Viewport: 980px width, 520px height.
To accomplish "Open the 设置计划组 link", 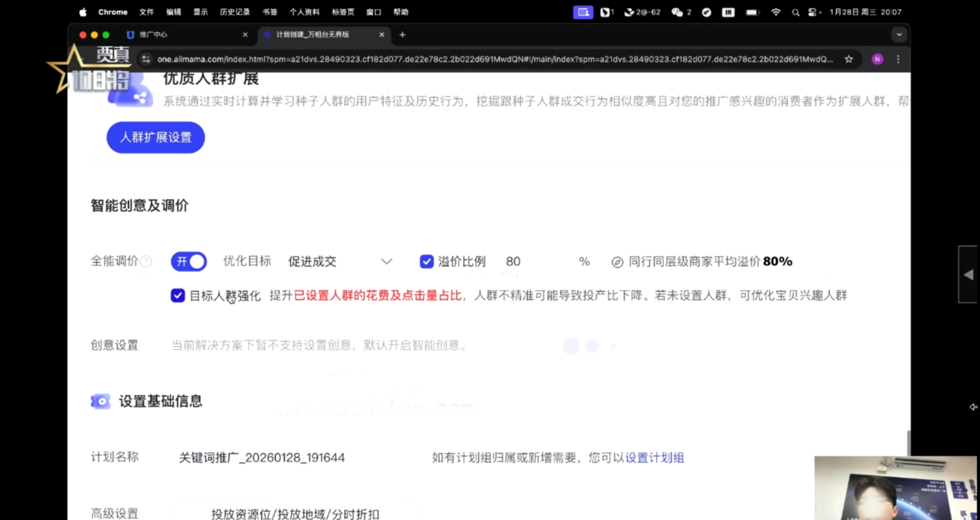I will point(654,458).
